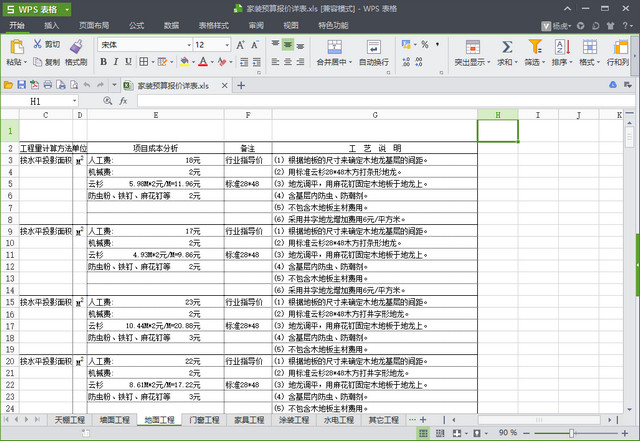This screenshot has height=441, width=640.
Task: Click the Filter funnel icon
Action: tap(535, 47)
